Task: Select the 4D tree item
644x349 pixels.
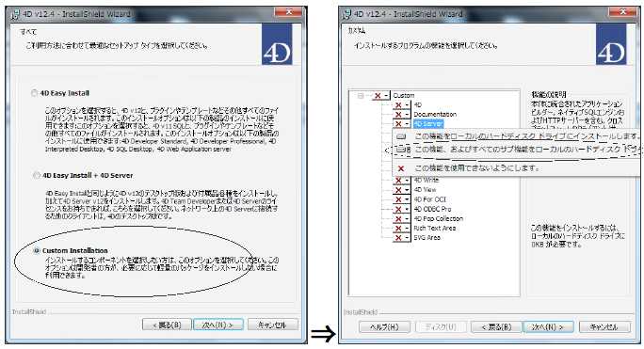Action: tap(418, 104)
